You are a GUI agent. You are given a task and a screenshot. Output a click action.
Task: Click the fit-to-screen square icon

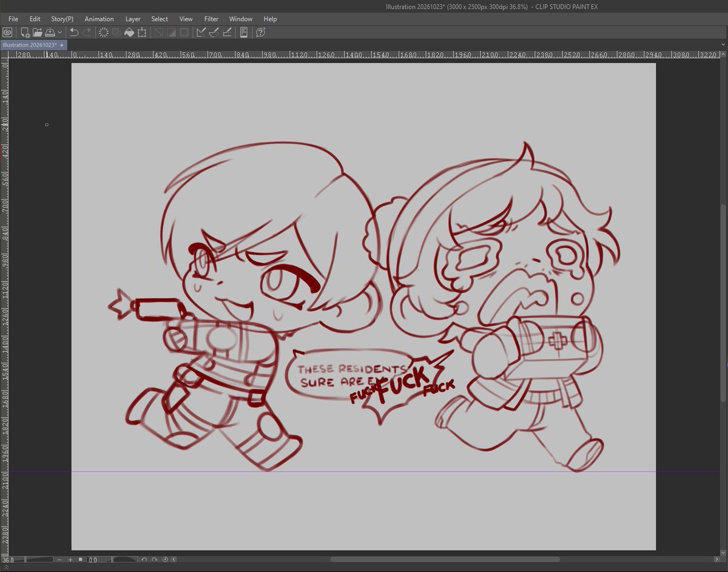[x=81, y=560]
